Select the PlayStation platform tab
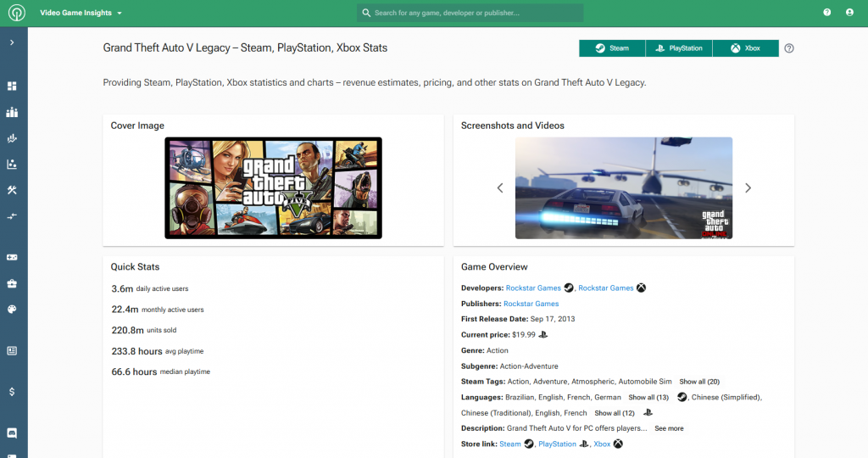 coord(679,48)
